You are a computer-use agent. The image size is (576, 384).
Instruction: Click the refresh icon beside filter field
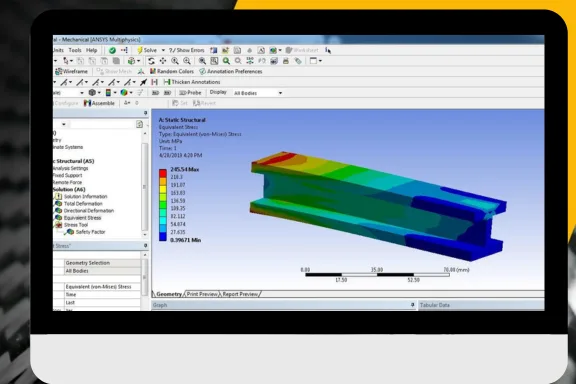[x=139, y=124]
